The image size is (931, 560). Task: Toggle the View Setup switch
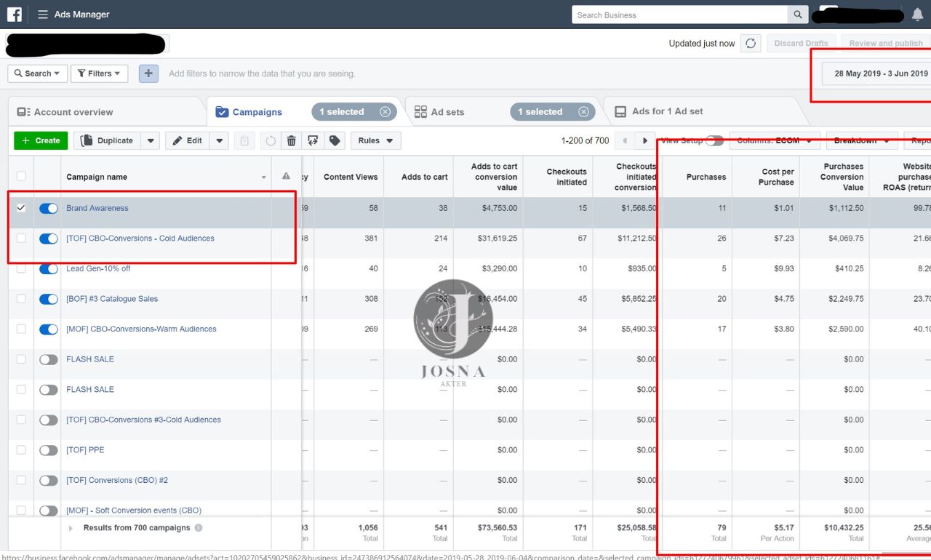[x=714, y=140]
